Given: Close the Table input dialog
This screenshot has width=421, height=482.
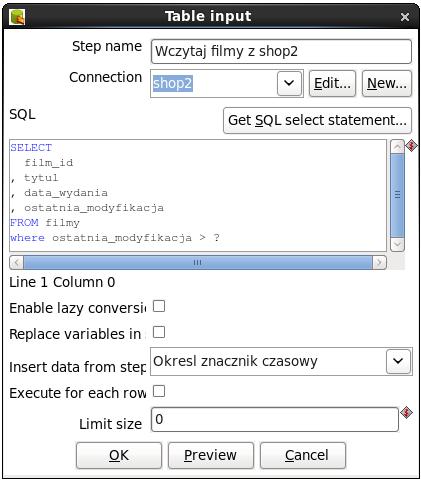Looking at the screenshot, I should (405, 17).
